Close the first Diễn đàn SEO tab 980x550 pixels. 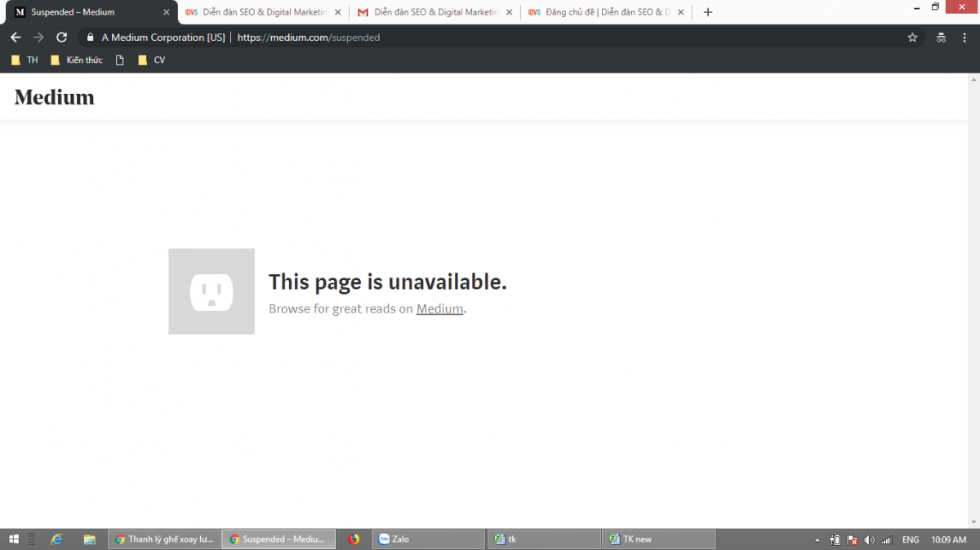click(338, 12)
